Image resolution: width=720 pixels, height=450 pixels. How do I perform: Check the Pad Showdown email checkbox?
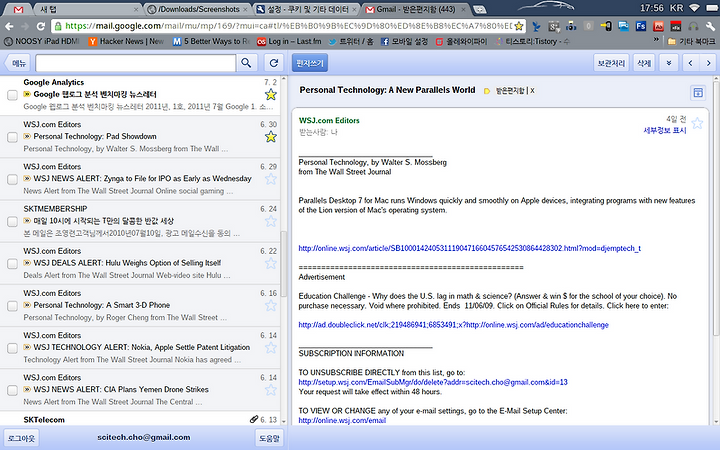[12, 137]
